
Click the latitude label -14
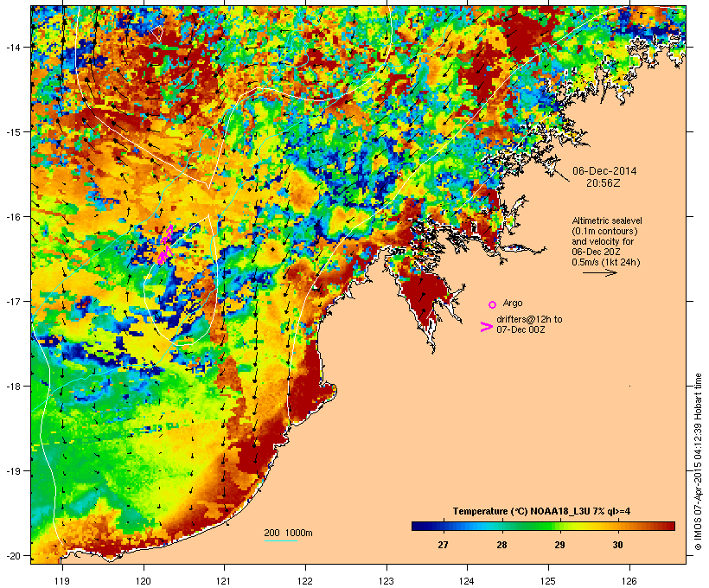pyautogui.click(x=12, y=47)
